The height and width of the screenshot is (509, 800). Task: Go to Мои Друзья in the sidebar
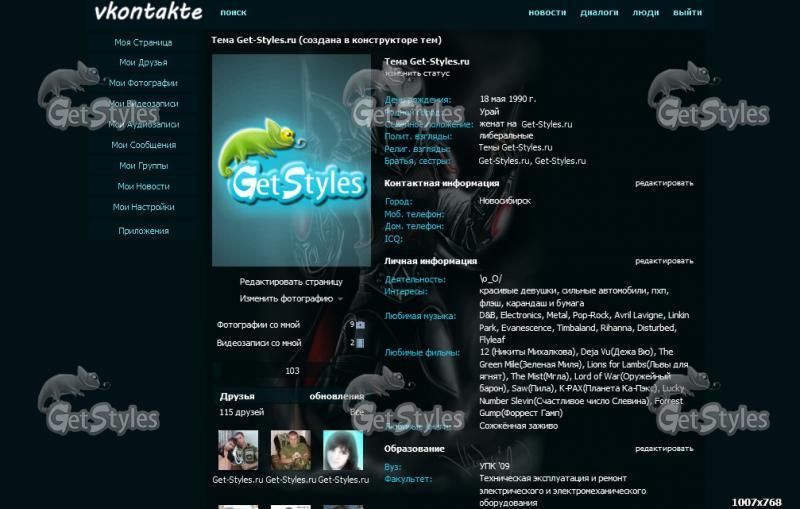144,63
